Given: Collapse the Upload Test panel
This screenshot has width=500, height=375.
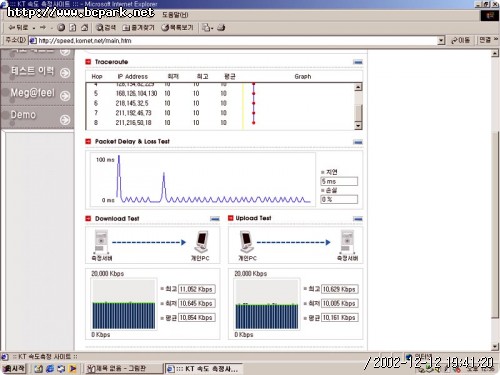Looking at the screenshot, I should (358, 219).
